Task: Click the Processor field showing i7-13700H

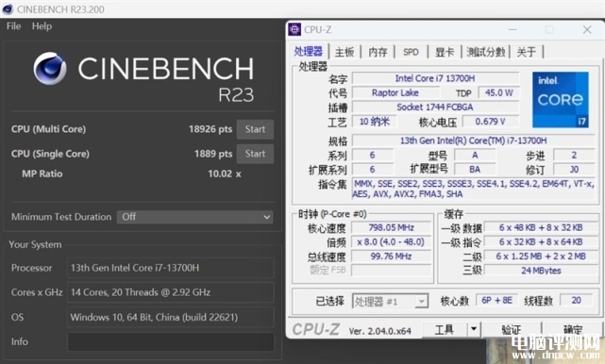Action: tap(171, 268)
